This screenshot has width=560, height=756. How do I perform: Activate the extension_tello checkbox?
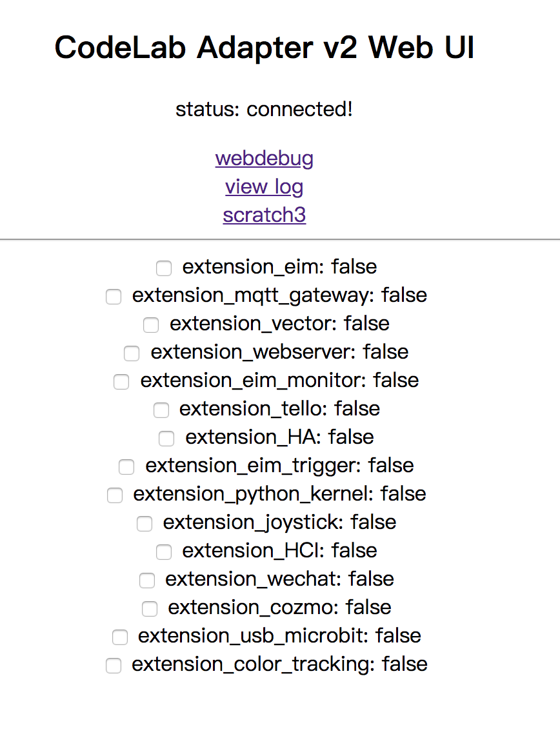coord(161,410)
